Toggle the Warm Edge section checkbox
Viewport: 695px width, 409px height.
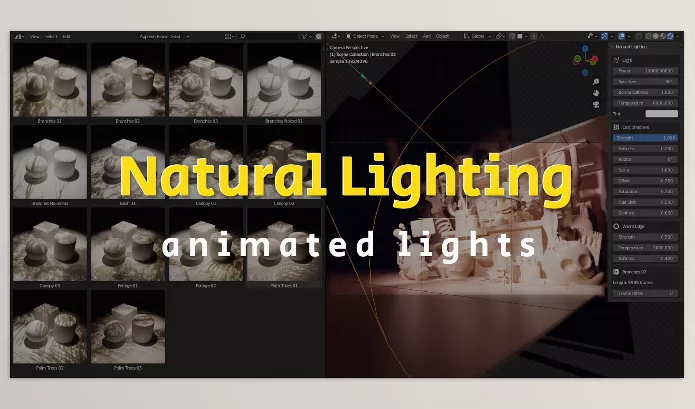[616, 226]
